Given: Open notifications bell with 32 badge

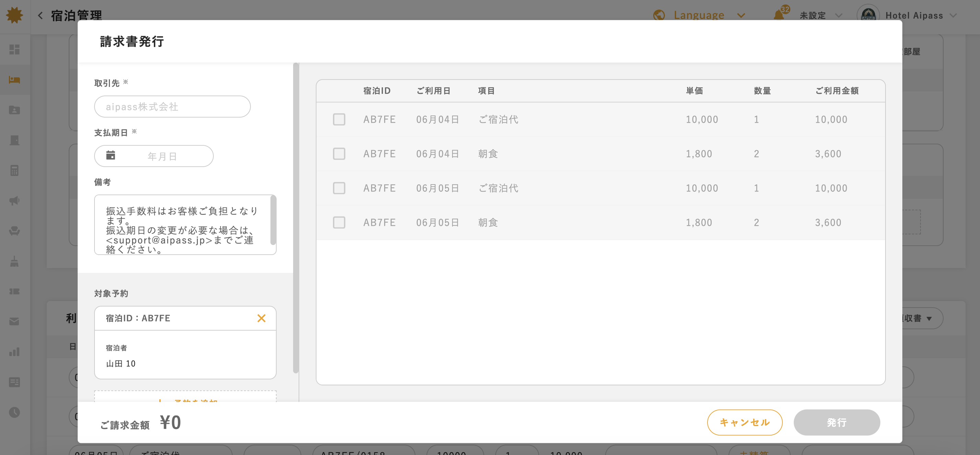Looking at the screenshot, I should point(779,14).
